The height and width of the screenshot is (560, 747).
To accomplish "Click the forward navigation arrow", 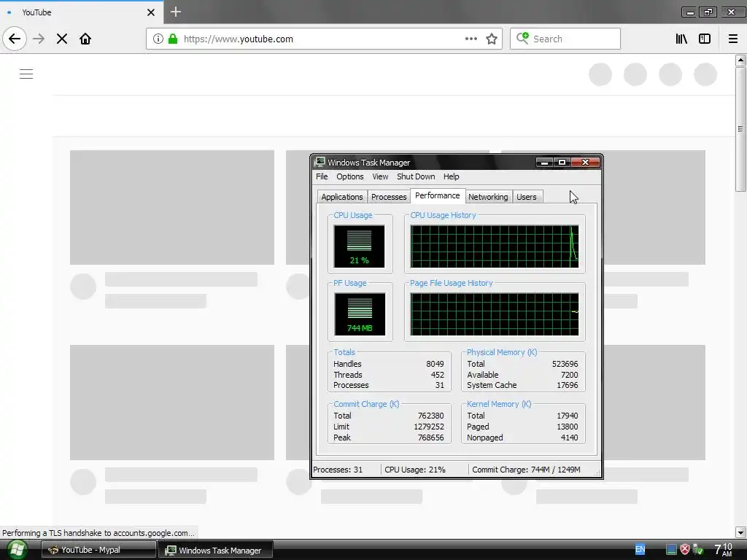I will coord(39,39).
